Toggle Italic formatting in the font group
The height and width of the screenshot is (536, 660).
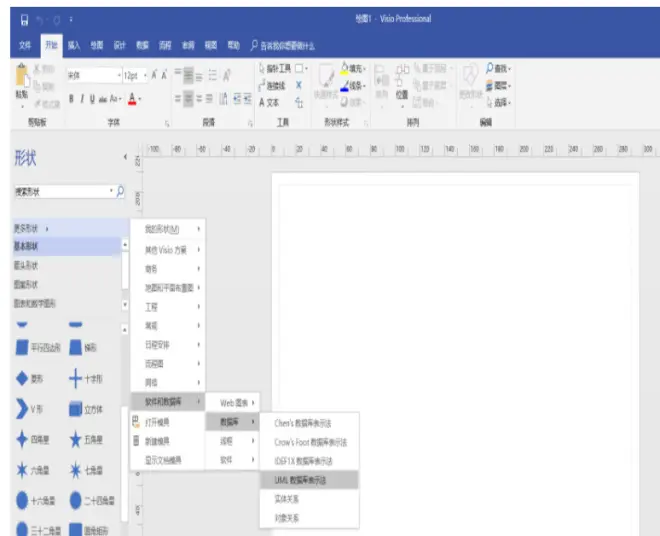[x=84, y=98]
